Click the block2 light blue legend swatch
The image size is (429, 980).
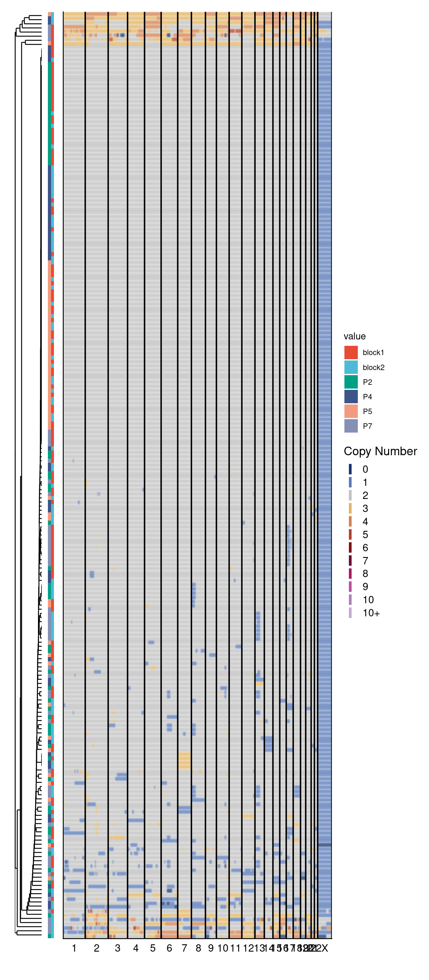point(350,367)
